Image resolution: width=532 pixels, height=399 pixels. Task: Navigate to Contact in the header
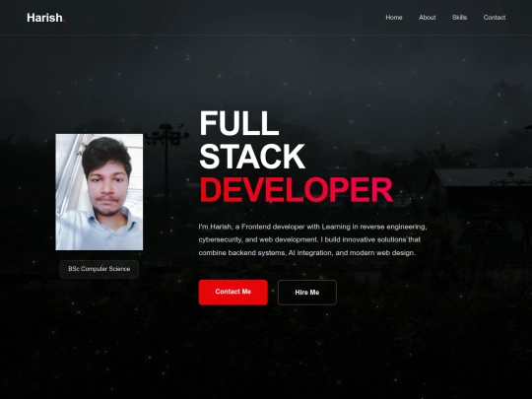(495, 18)
